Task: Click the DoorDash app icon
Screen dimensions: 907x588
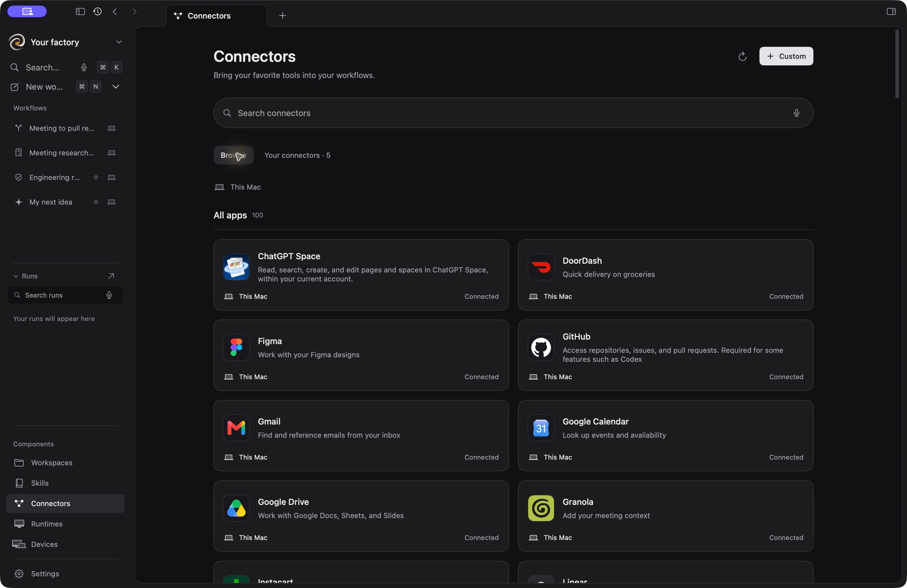Action: 541,267
